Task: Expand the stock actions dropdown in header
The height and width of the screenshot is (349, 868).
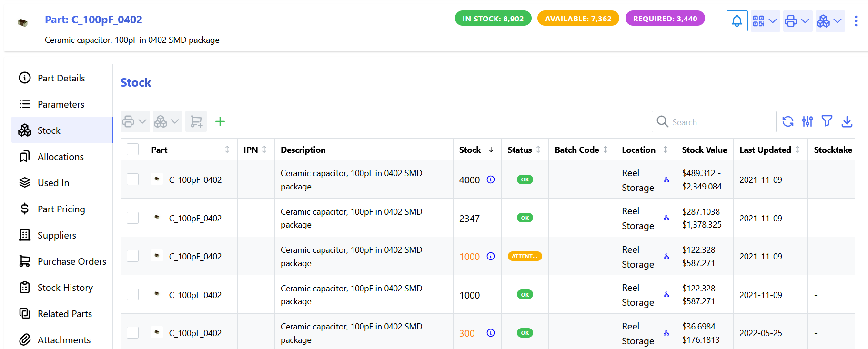Action: tap(829, 21)
